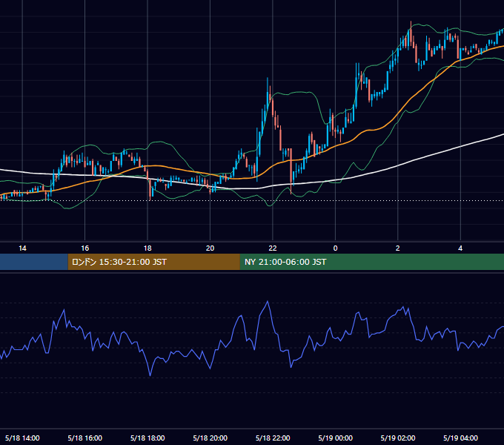Click the 0 hour label on the price chart axis
The image size is (504, 445).
click(335, 248)
